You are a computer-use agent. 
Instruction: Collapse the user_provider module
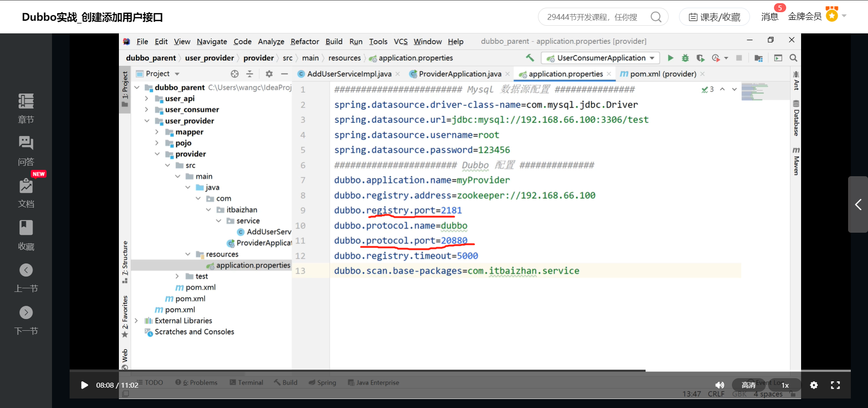146,121
